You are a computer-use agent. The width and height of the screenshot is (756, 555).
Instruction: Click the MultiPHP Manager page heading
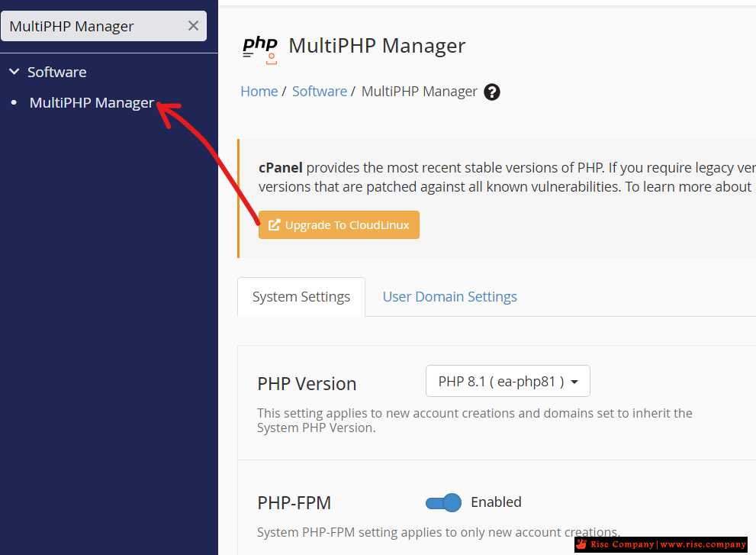pyautogui.click(x=377, y=46)
